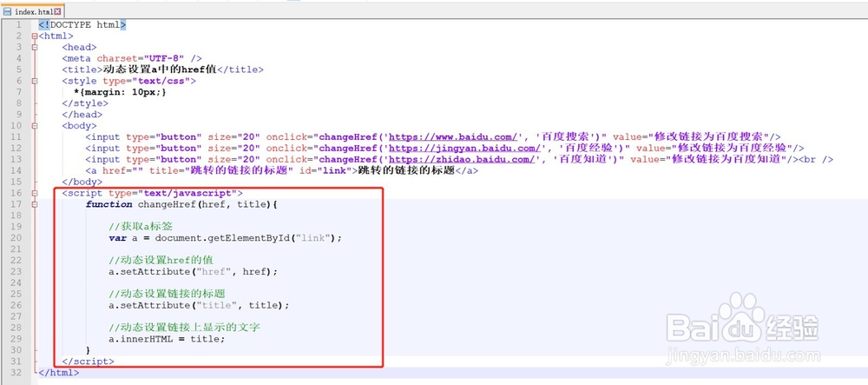Click the closing </head> tag
Screen dimensions: 868x385
pyautogui.click(x=82, y=115)
